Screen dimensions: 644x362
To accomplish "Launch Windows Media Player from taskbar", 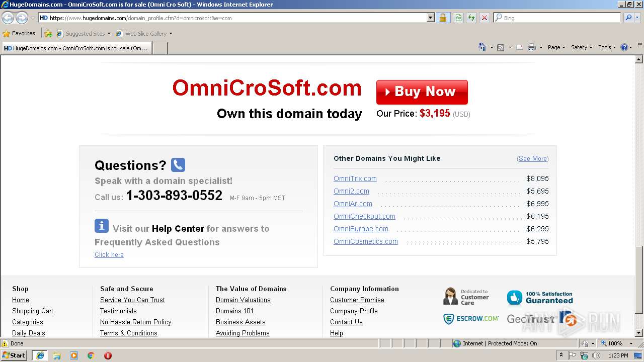I will (x=74, y=355).
